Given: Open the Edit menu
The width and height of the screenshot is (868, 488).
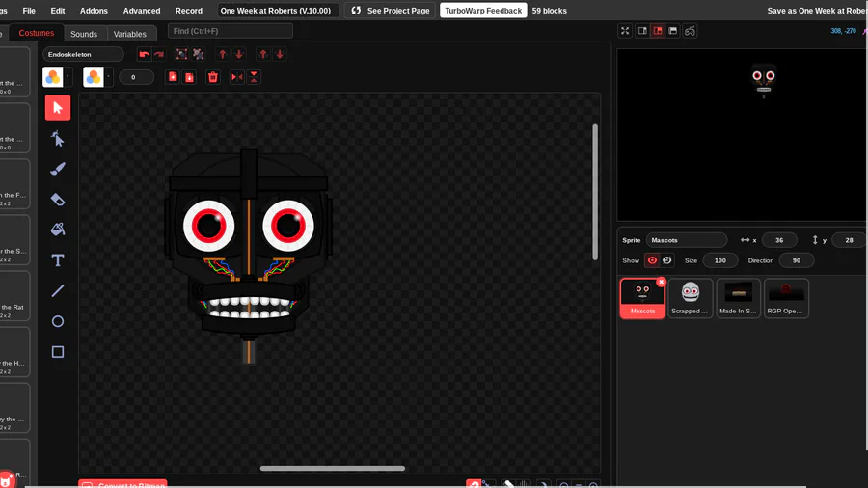Looking at the screenshot, I should [58, 11].
